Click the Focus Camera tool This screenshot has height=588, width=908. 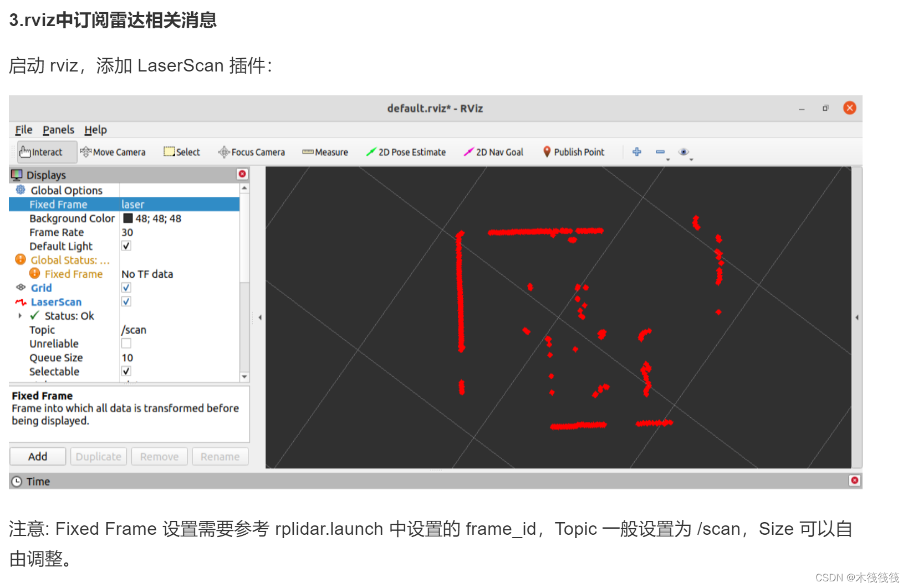251,152
